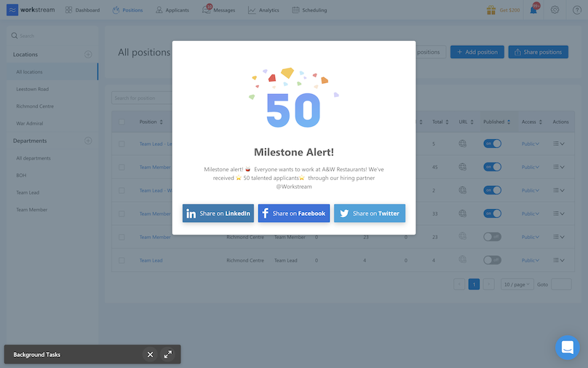Click the gift Get $200 icon
The width and height of the screenshot is (588, 368).
(x=492, y=10)
